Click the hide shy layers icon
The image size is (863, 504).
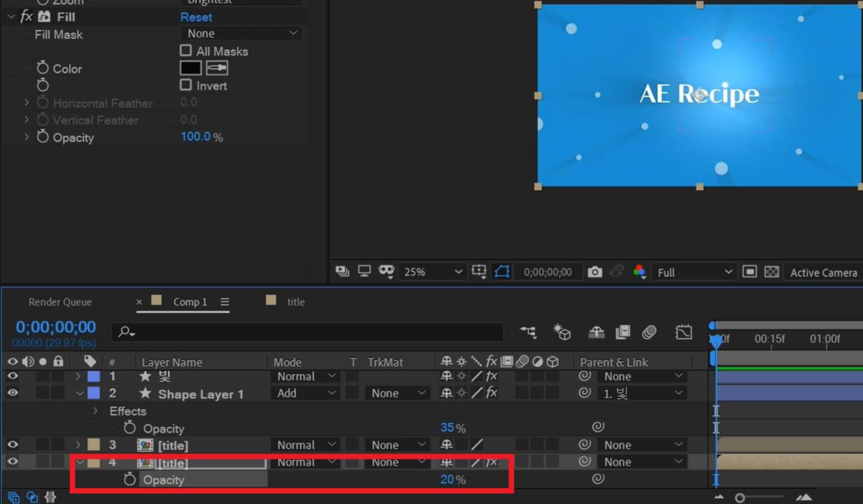(x=596, y=332)
